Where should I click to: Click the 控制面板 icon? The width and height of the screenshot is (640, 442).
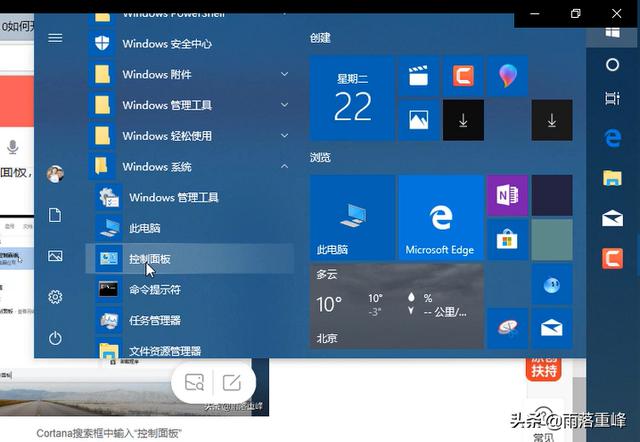click(x=109, y=259)
